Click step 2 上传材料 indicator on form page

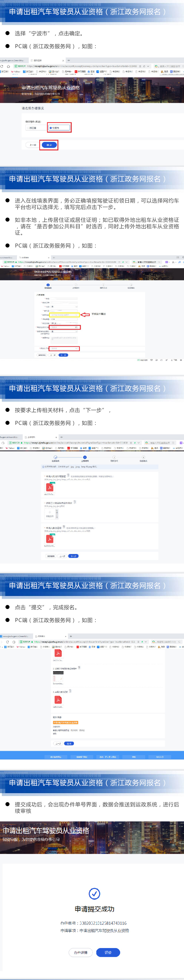(76, 286)
